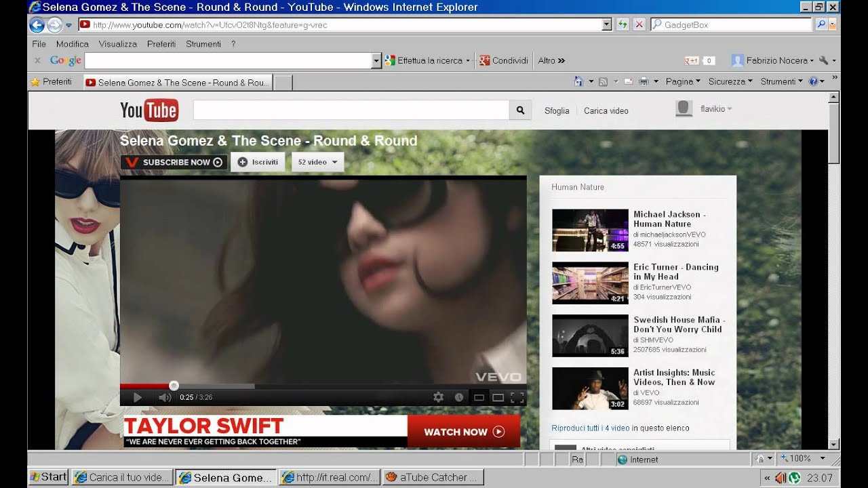Screen dimensions: 868x488
Task: Open the Visualizza menu
Action: pyautogui.click(x=117, y=43)
